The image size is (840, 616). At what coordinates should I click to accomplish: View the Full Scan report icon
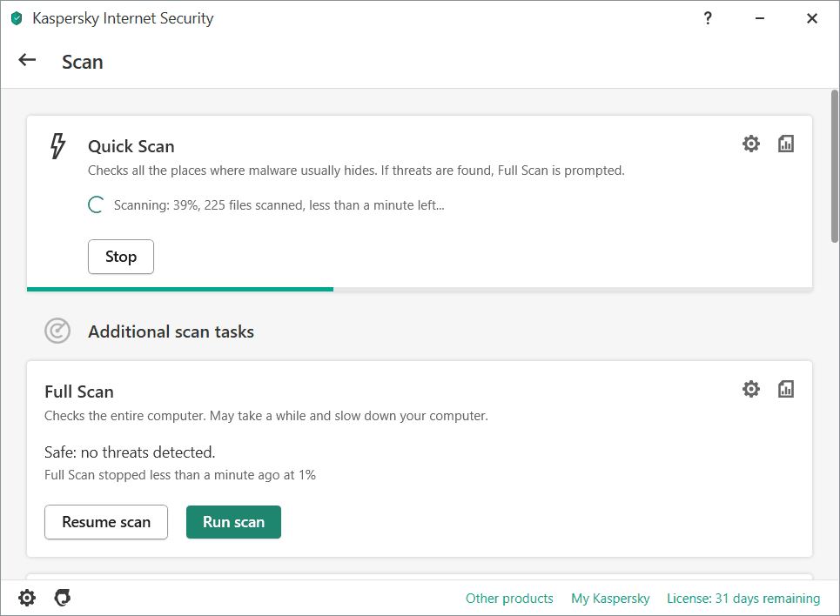[x=785, y=389]
